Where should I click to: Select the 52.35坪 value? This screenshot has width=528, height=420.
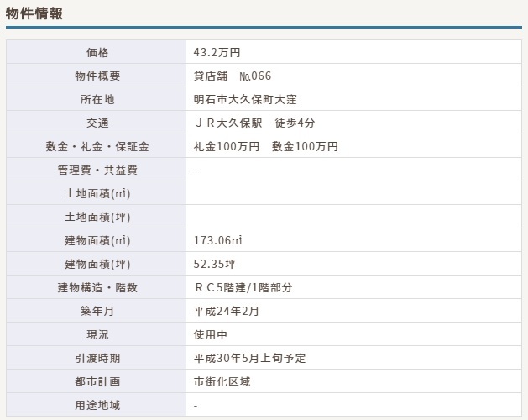217,265
